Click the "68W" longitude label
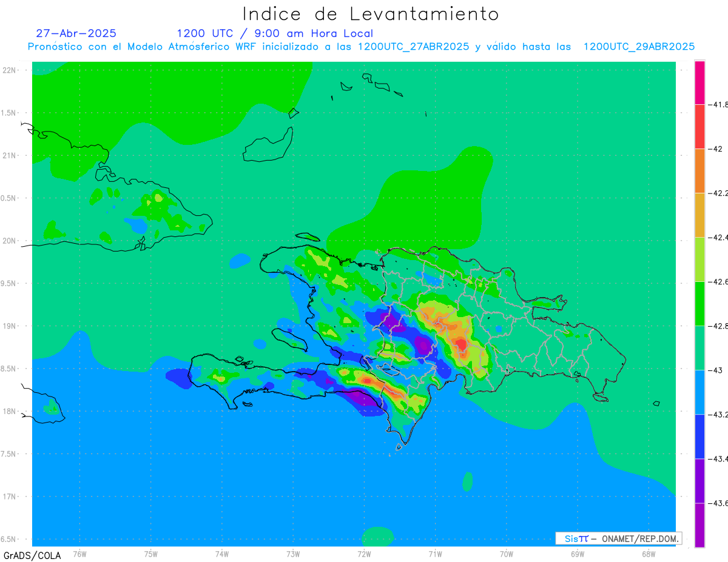728x562 pixels. tap(649, 554)
